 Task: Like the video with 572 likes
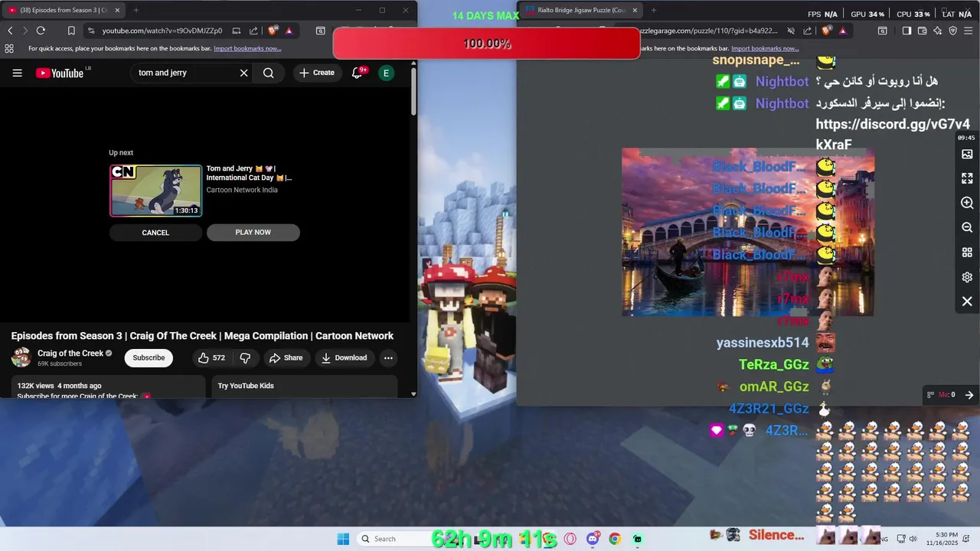(211, 357)
